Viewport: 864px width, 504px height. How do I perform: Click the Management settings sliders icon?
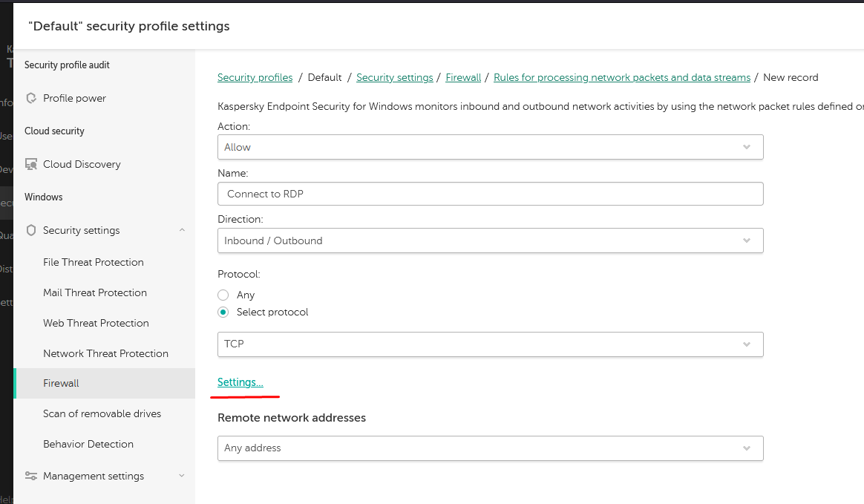(31, 476)
